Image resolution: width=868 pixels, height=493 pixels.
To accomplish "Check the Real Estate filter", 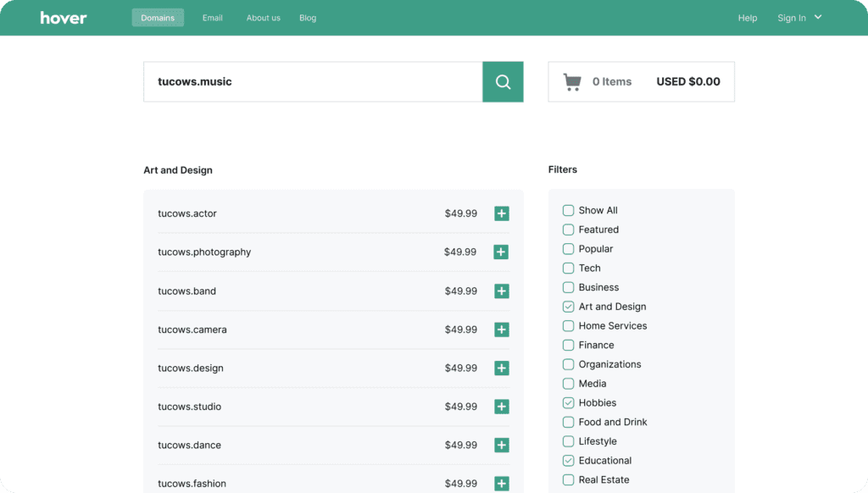I will point(568,479).
